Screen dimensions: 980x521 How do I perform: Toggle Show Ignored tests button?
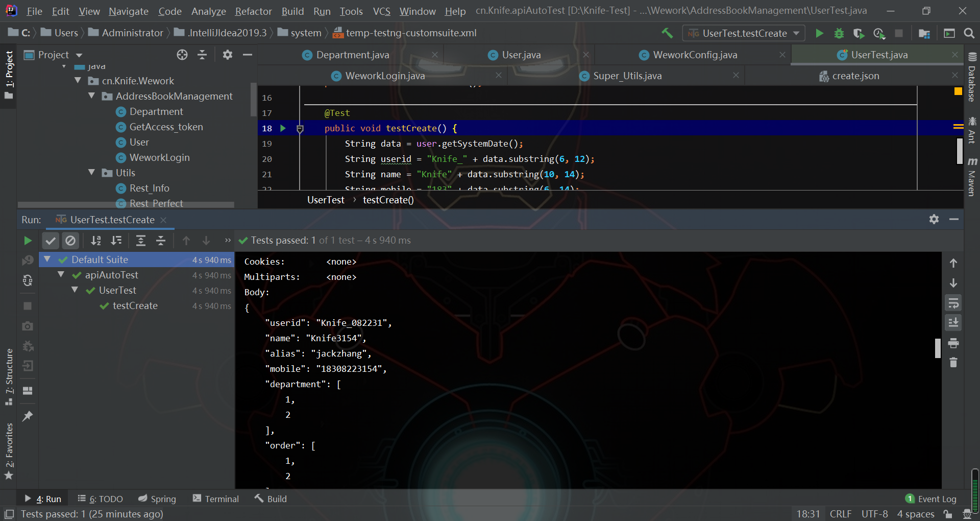[x=70, y=241]
